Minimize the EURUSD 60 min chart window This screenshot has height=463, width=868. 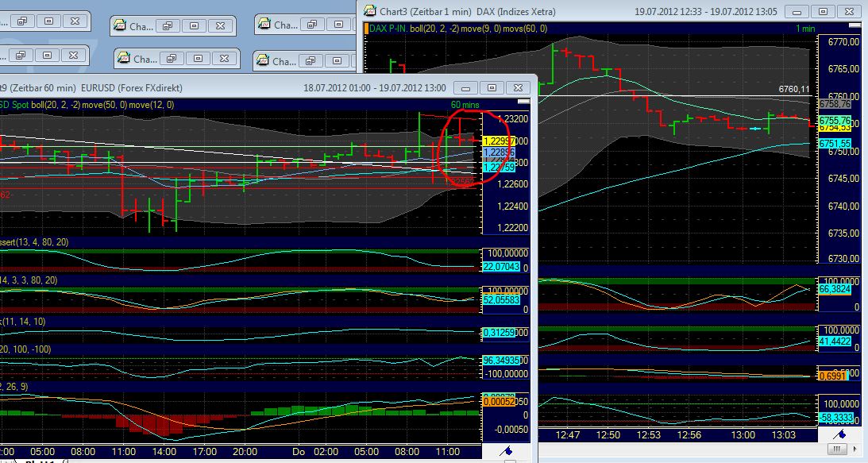tap(465, 87)
